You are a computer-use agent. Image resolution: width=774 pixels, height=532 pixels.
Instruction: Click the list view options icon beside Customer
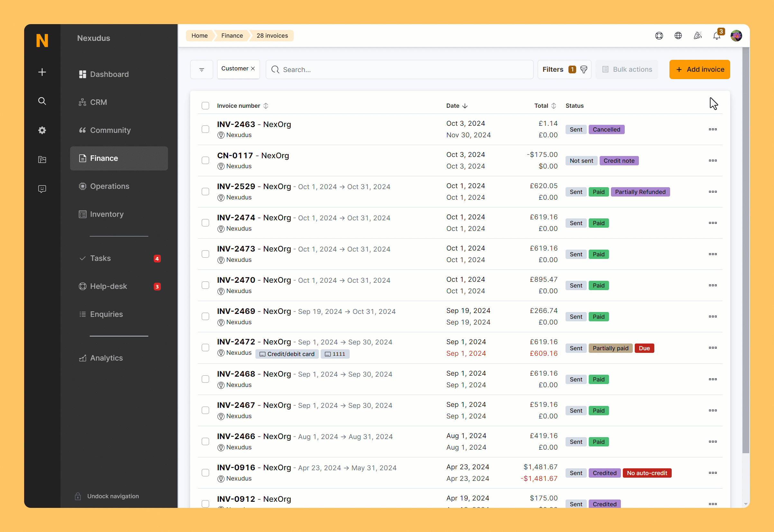(x=202, y=70)
